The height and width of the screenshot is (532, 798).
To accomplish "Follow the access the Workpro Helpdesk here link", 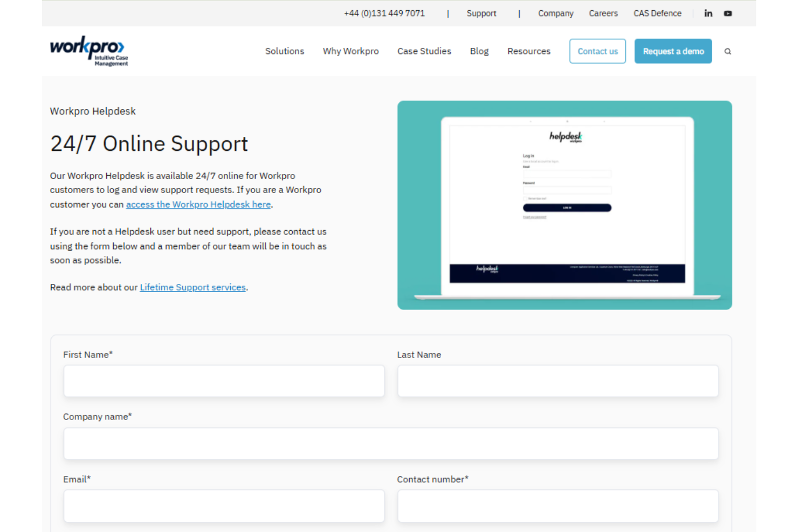I will tap(198, 204).
